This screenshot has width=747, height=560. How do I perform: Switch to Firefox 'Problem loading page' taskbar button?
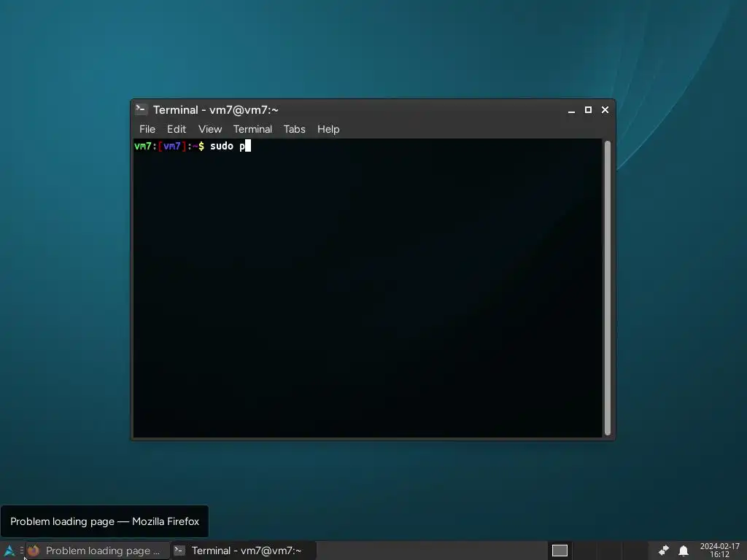[97, 551]
